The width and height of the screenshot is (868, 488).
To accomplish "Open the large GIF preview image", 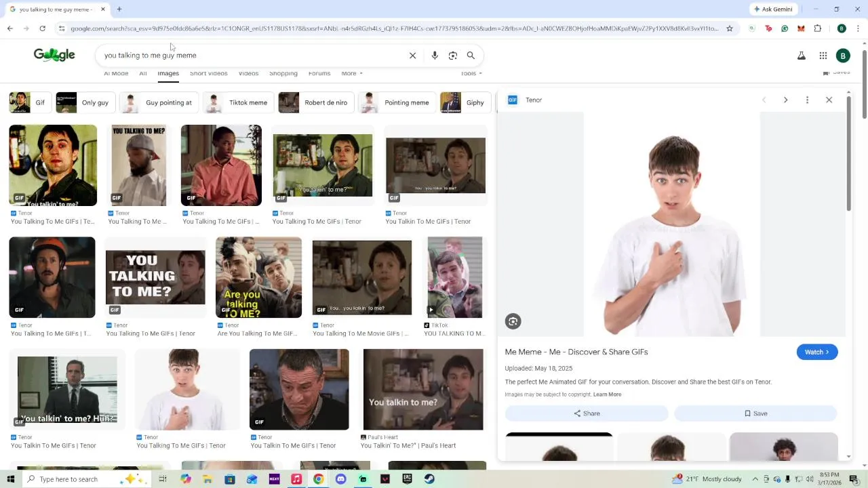I will (x=671, y=224).
